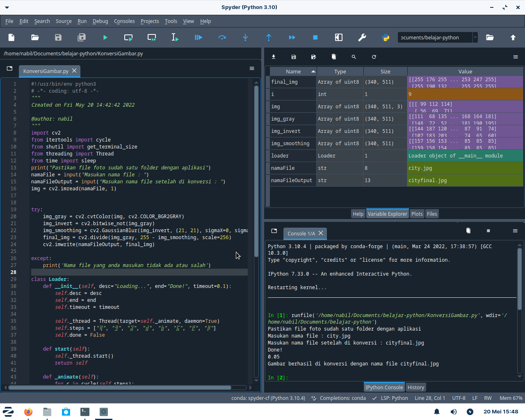Screen dimensions: 525x420
Task: Run the KonversiGambar.py file
Action: pos(105,37)
